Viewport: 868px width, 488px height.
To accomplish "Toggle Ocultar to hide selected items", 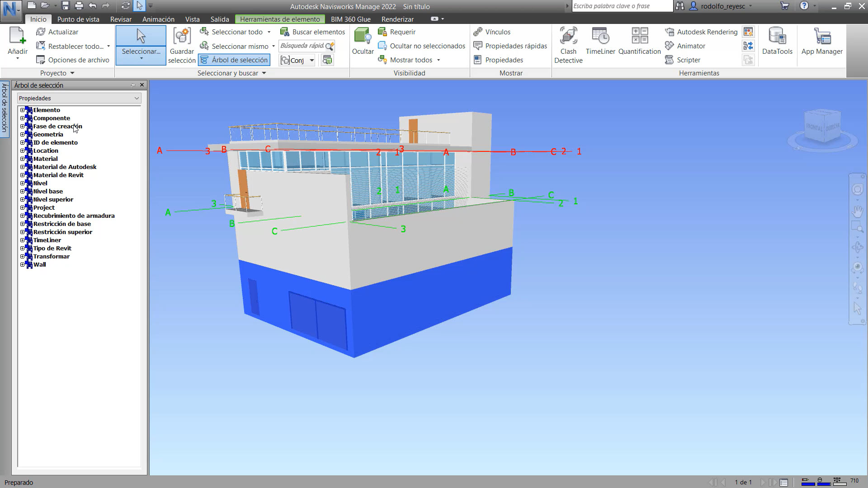I will pyautogui.click(x=363, y=43).
